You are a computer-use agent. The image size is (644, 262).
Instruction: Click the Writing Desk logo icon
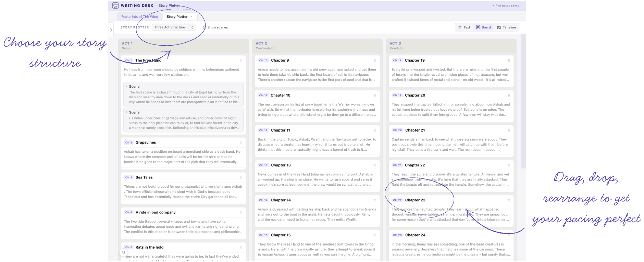tap(115, 5)
